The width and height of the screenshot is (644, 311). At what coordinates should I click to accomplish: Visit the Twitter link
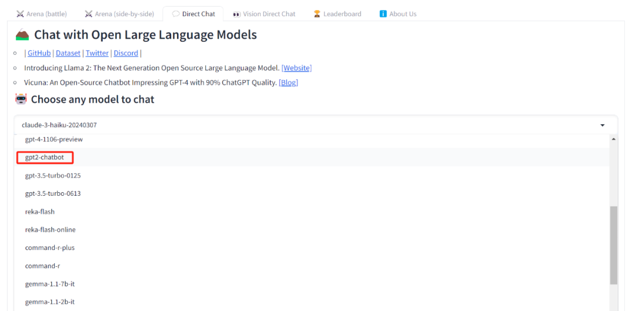(97, 53)
